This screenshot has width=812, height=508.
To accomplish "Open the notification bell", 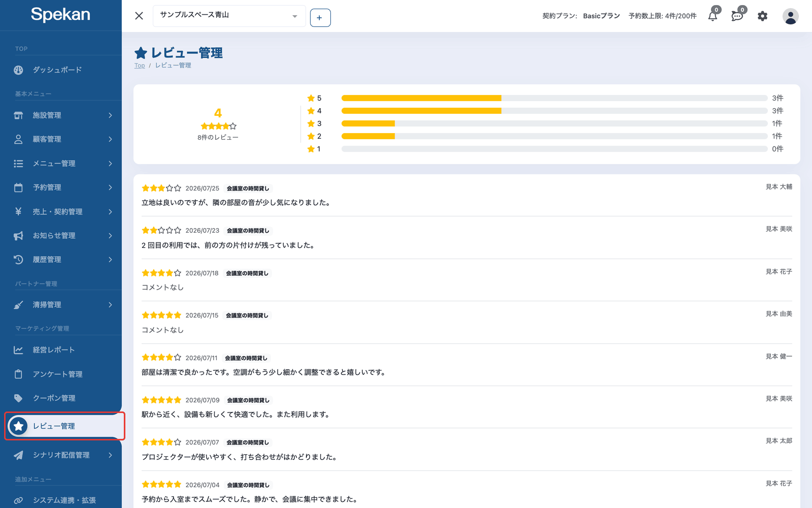I will coord(713,16).
